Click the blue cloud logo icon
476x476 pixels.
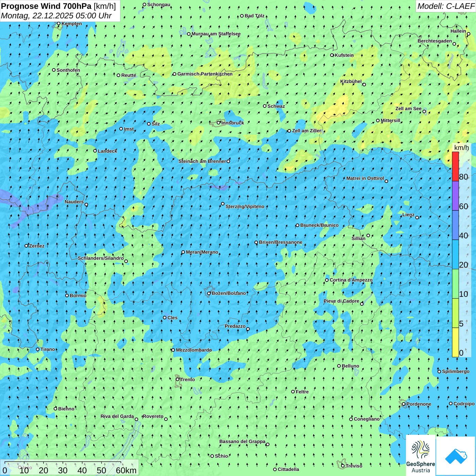pos(456,456)
